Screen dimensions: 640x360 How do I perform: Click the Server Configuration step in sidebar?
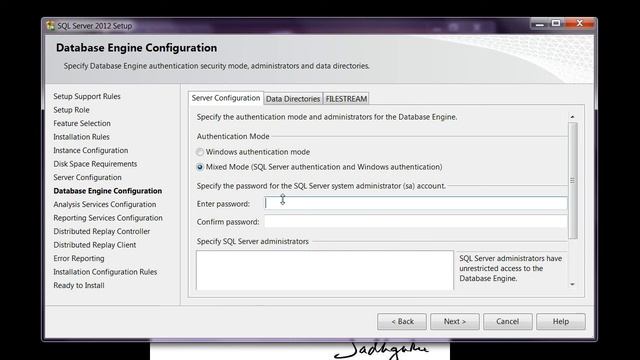pyautogui.click(x=87, y=177)
